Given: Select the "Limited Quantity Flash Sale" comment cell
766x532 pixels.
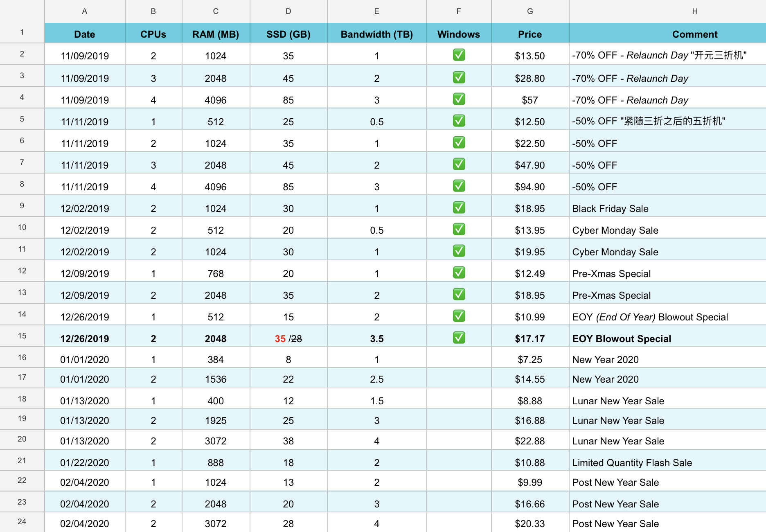Looking at the screenshot, I should point(667,461).
